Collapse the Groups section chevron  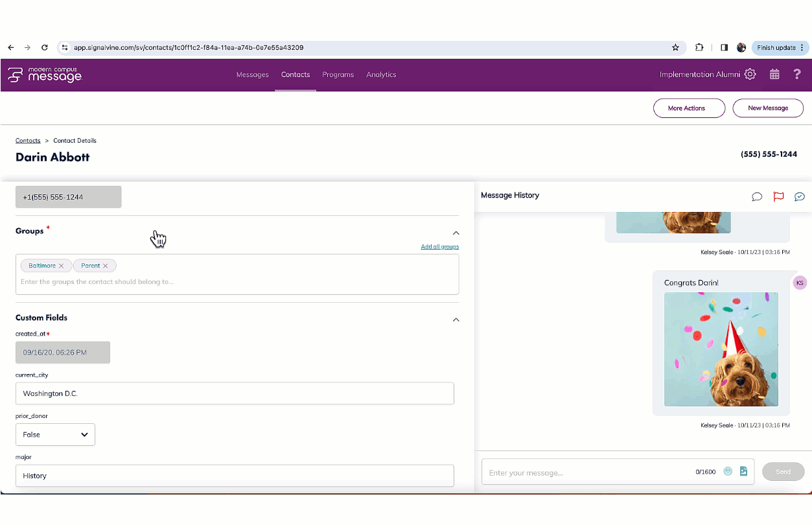pos(456,233)
